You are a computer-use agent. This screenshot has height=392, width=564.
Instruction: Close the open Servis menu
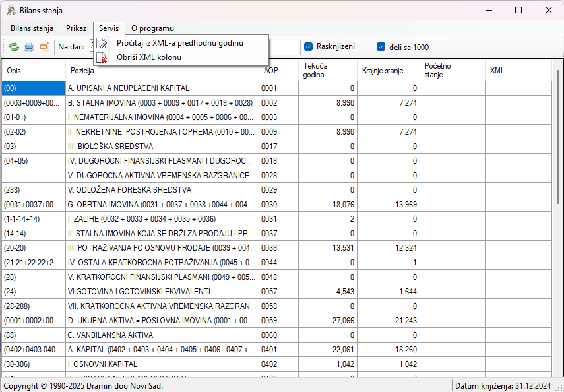(x=109, y=28)
